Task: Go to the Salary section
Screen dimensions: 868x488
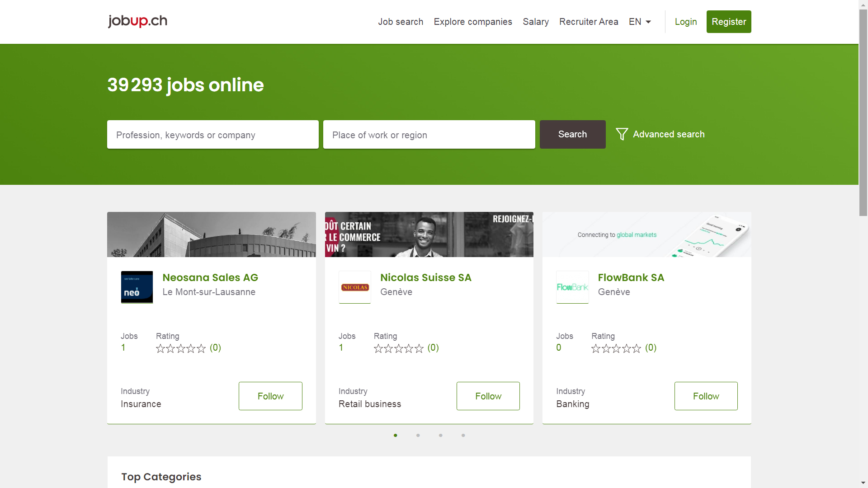Action: pyautogui.click(x=536, y=22)
